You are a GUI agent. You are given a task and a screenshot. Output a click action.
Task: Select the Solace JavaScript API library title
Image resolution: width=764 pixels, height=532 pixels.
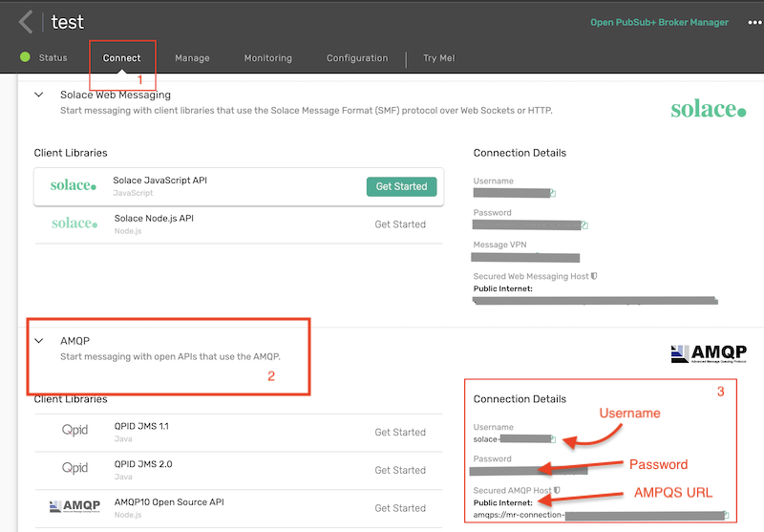click(159, 181)
